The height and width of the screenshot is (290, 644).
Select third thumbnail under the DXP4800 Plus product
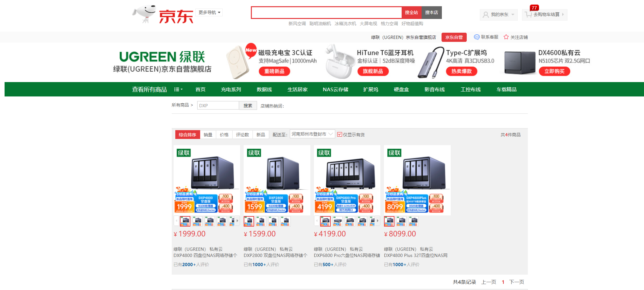[413, 221]
